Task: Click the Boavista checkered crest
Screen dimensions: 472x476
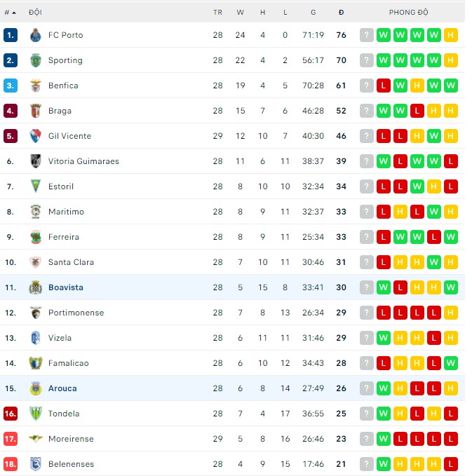Action: pos(36,287)
